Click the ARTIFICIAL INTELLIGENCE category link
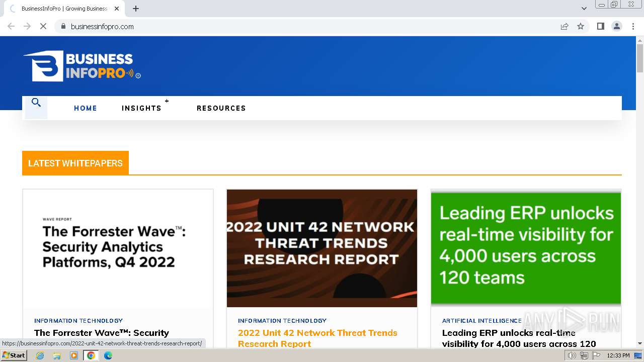 click(482, 320)
